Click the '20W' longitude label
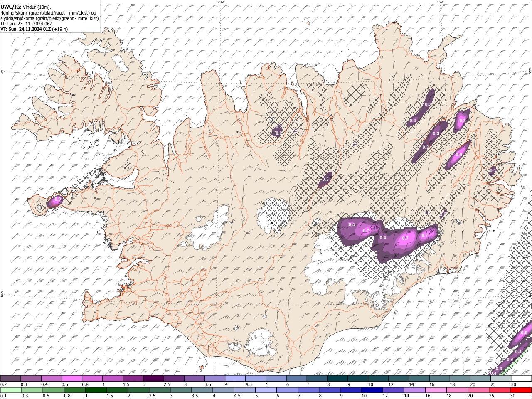 pyautogui.click(x=221, y=2)
